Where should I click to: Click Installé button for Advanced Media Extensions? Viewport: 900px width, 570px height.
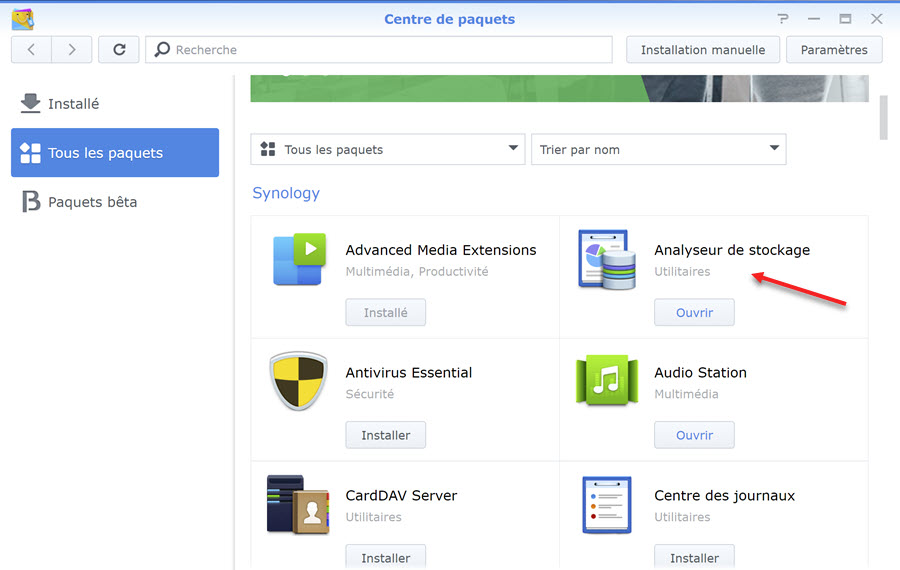386,312
